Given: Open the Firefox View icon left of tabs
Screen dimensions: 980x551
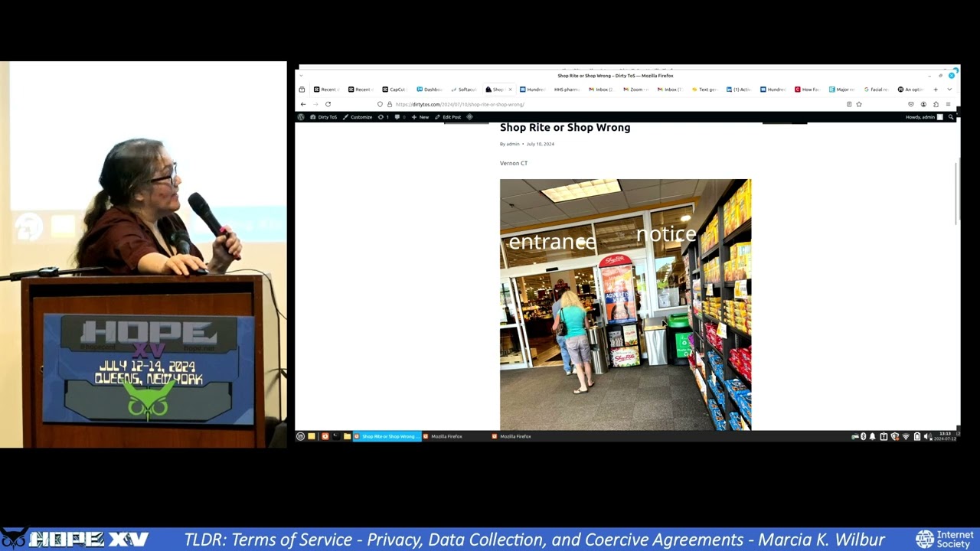Looking at the screenshot, I should coord(302,90).
